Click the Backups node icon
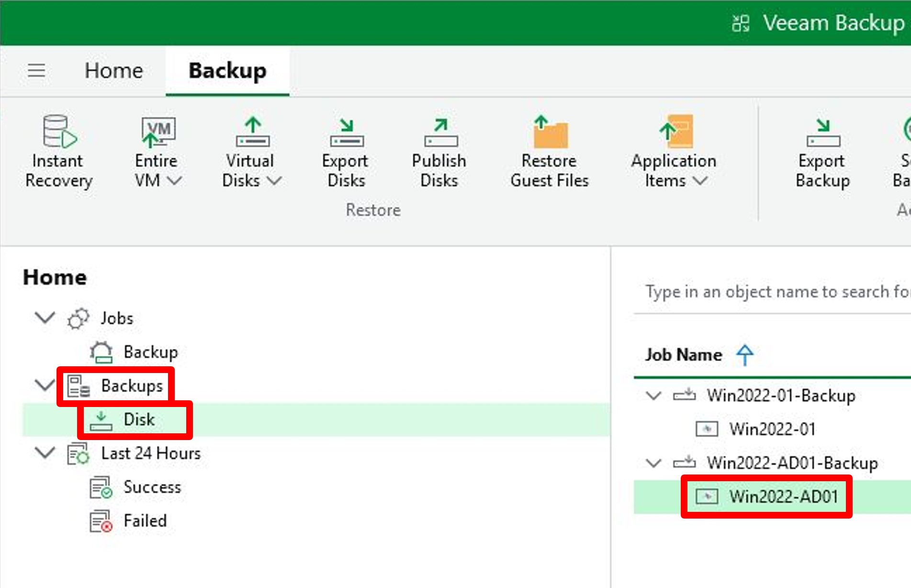 tap(79, 386)
